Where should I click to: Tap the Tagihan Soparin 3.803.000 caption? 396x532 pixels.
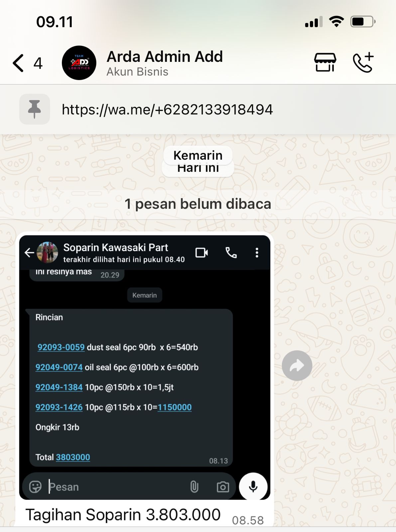123,514
